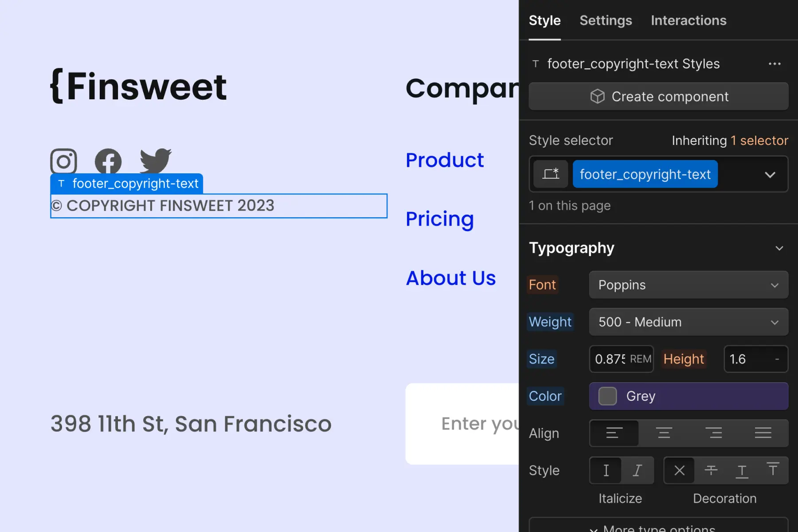Switch to the Interactions tab
This screenshot has height=532, width=798.
click(x=688, y=20)
